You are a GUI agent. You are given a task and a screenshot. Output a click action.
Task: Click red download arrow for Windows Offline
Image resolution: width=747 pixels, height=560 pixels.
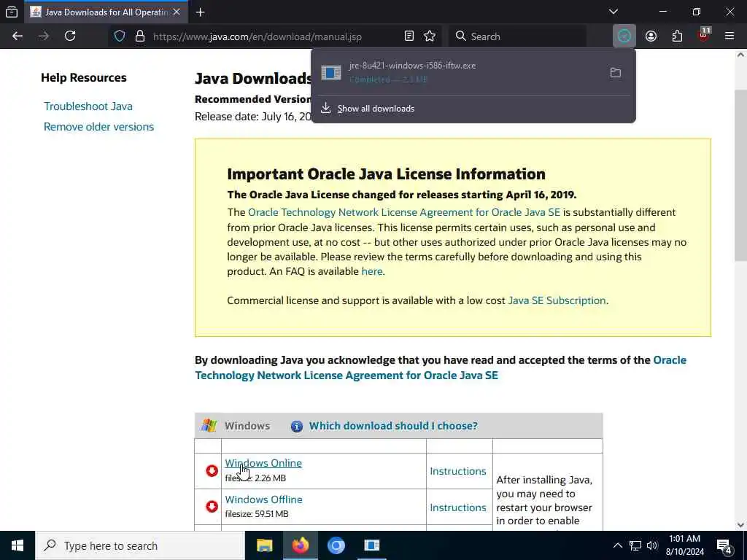pyautogui.click(x=212, y=506)
